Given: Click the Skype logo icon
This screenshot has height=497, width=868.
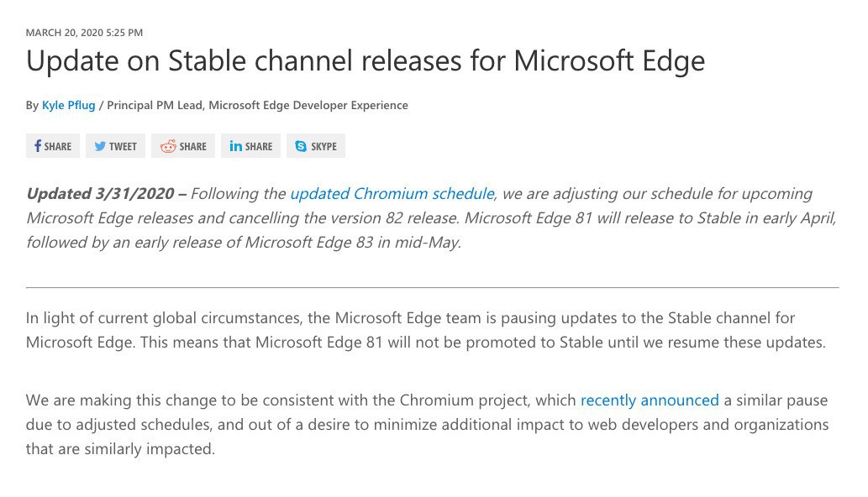Looking at the screenshot, I should tap(301, 146).
